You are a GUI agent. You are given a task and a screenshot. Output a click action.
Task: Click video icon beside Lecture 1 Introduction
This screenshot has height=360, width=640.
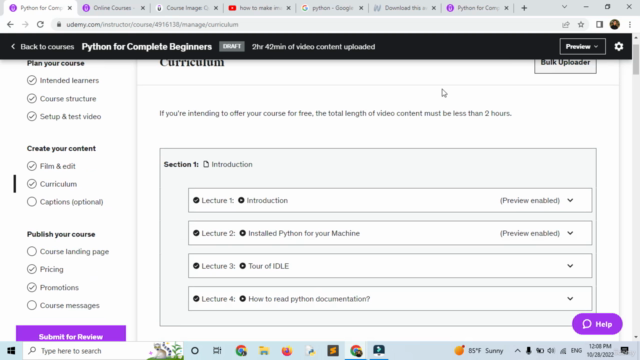coord(241,200)
